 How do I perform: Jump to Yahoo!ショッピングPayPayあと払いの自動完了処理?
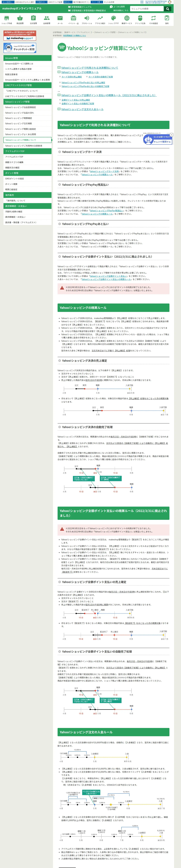coord(85,86)
